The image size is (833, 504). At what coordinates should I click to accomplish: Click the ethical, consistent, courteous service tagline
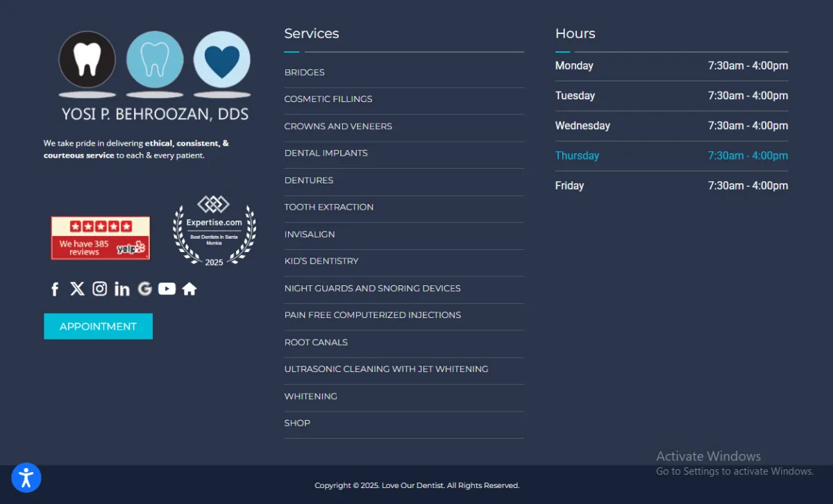coord(136,149)
